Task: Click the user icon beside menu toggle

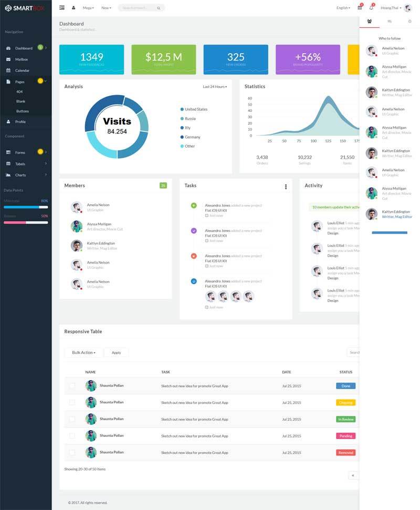Action: point(73,8)
